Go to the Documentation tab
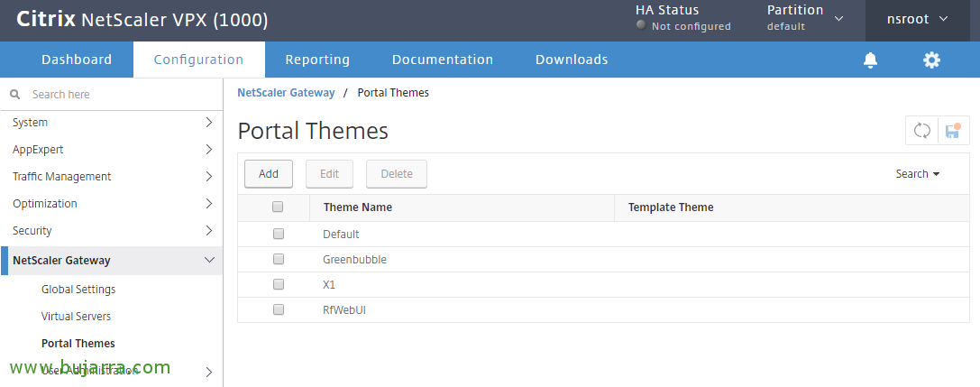 [x=443, y=60]
